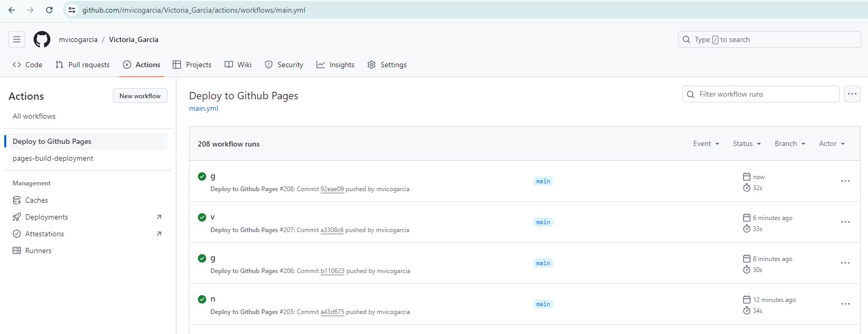Open commit a3308c6 link
The width and height of the screenshot is (868, 334).
pyautogui.click(x=332, y=230)
